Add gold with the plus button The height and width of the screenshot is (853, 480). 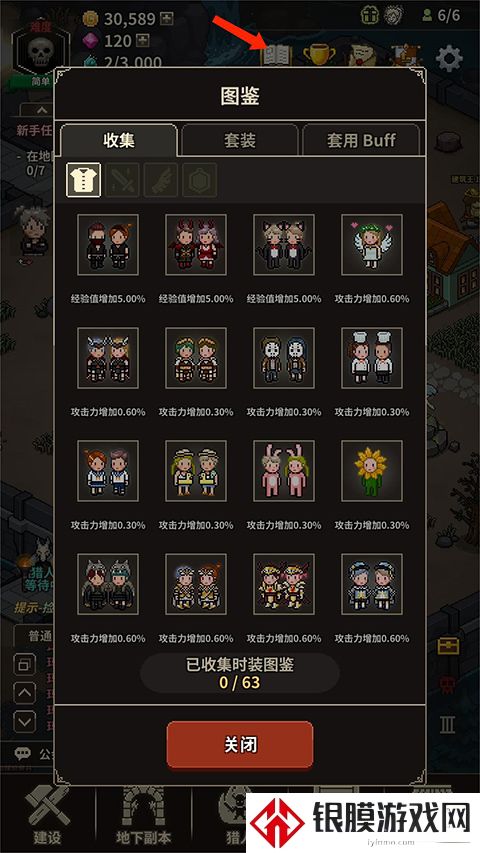[x=168, y=19]
